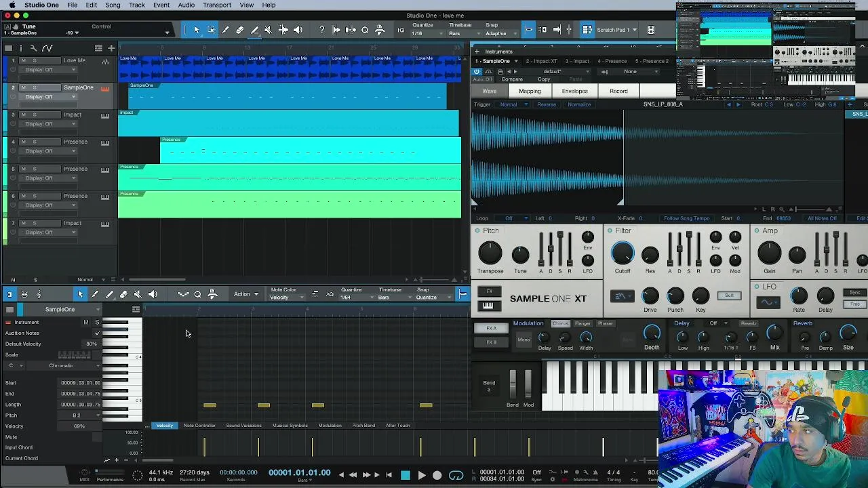Select the Split tool in the top toolbar
The height and width of the screenshot is (488, 868).
tap(225, 30)
